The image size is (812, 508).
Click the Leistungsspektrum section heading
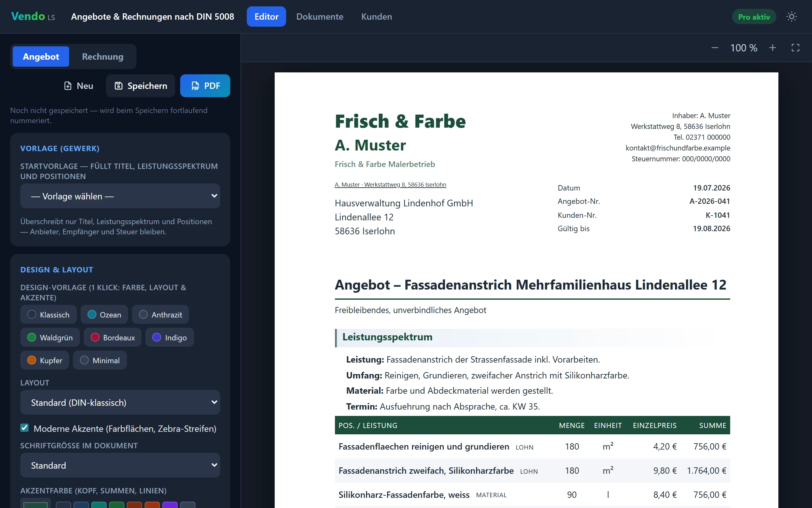coord(387,337)
